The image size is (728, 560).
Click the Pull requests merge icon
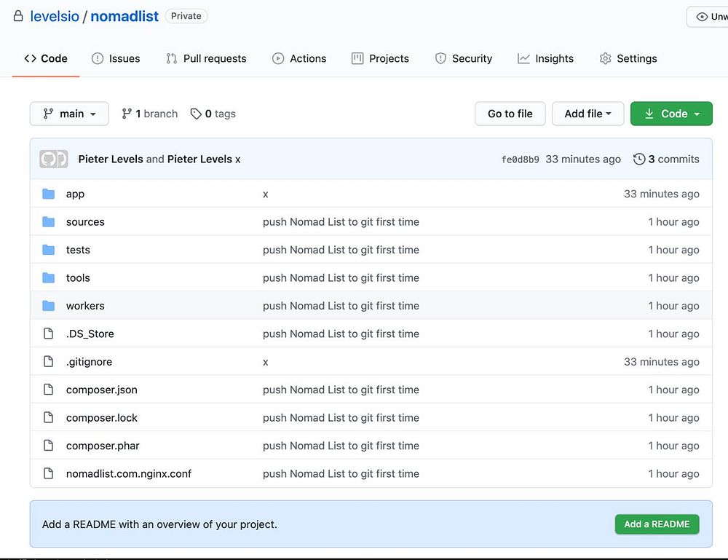coord(171,58)
